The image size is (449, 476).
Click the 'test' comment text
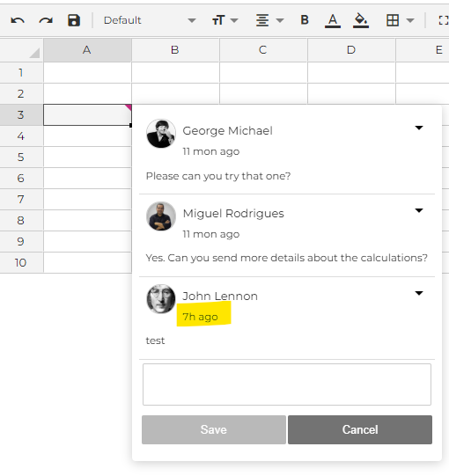[x=155, y=341]
